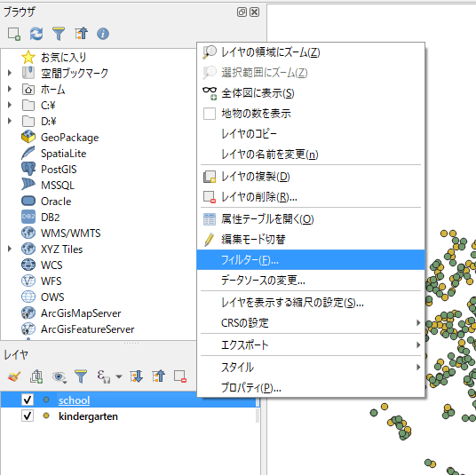476x475 pixels.
Task: Refresh the browser panel
Action: click(36, 34)
